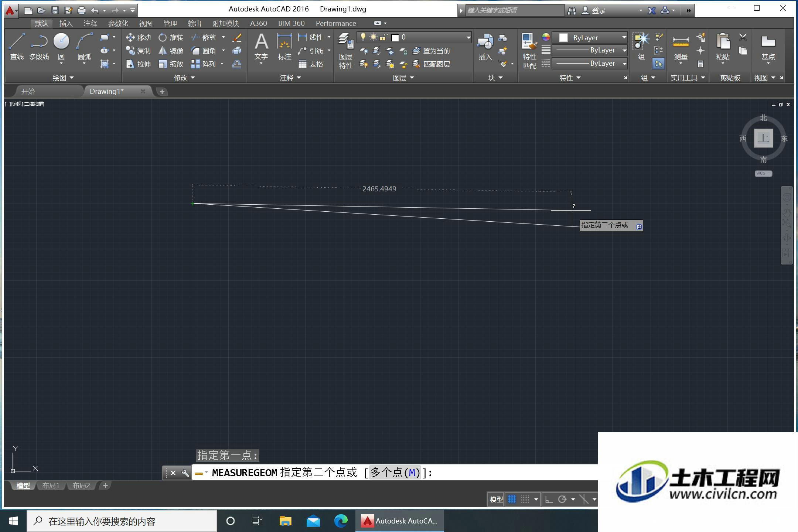Click ViewCube 上 (Top) face
Viewport: 798px width, 532px height.
763,138
